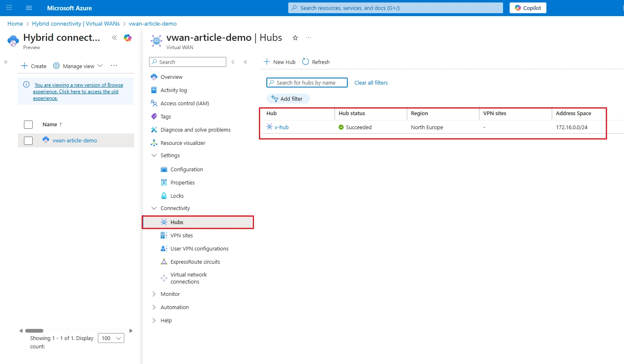Open the v-hub link
The height and width of the screenshot is (364, 624).
click(x=282, y=127)
